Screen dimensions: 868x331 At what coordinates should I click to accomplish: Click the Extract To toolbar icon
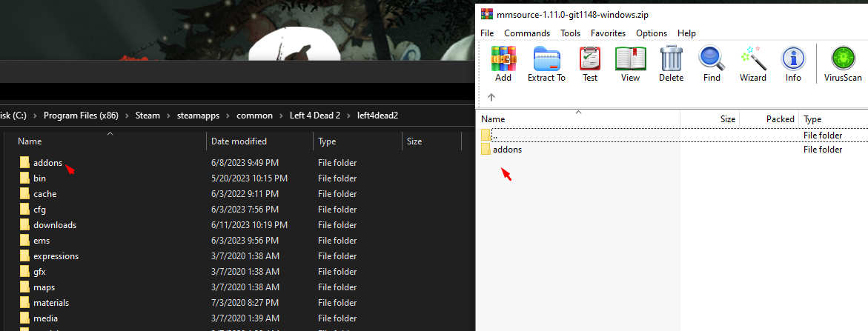click(x=546, y=58)
